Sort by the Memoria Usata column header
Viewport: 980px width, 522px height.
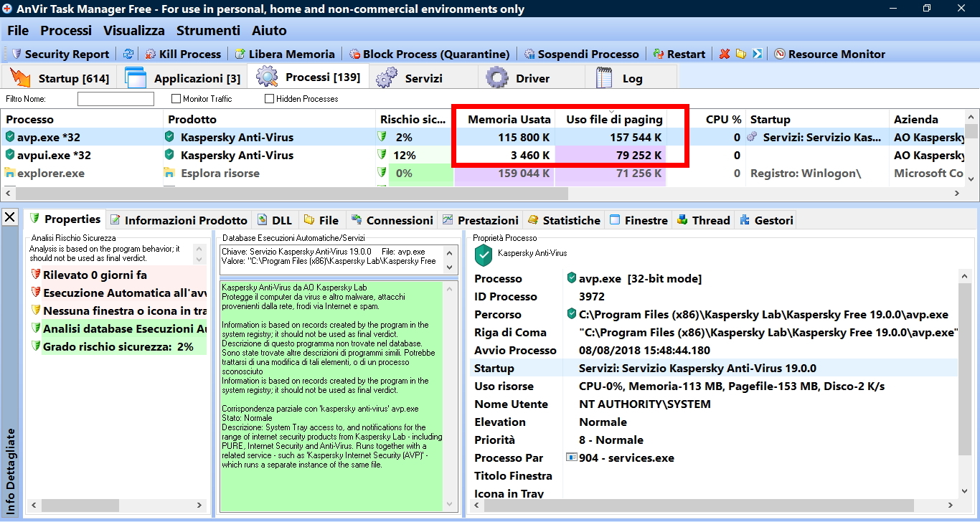[504, 119]
